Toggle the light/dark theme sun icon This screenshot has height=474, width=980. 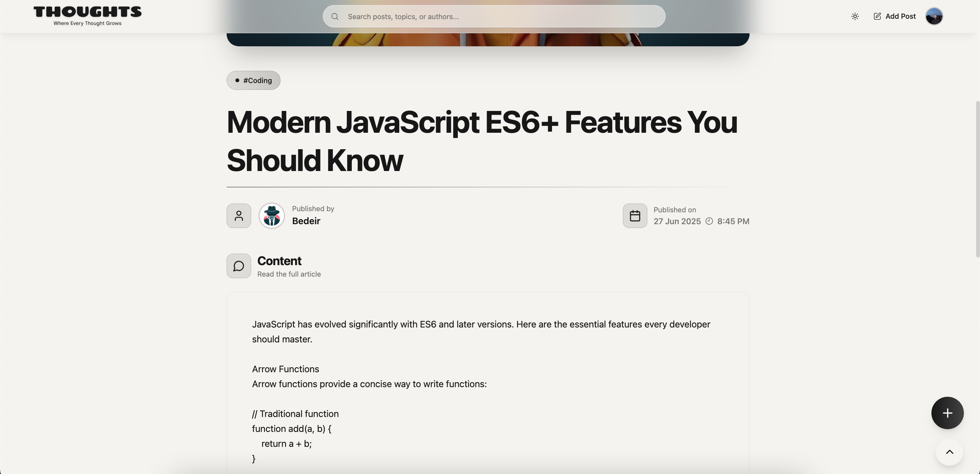(x=855, y=16)
